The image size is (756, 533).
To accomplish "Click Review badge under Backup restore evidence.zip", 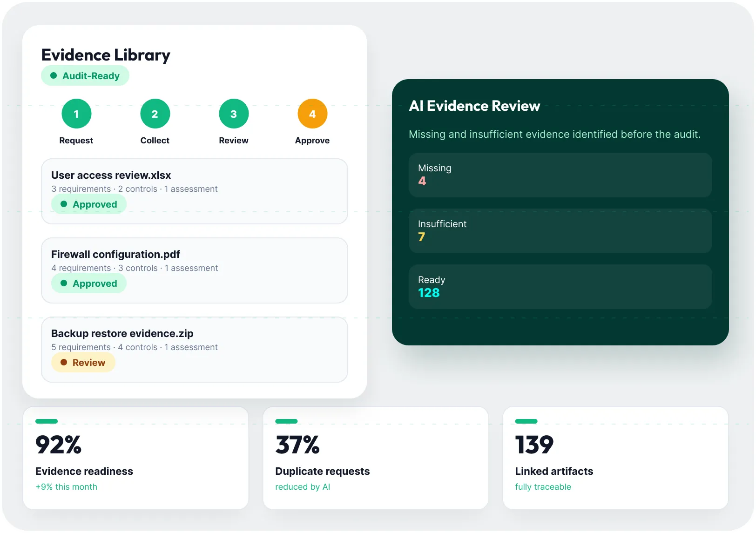I will pos(83,363).
